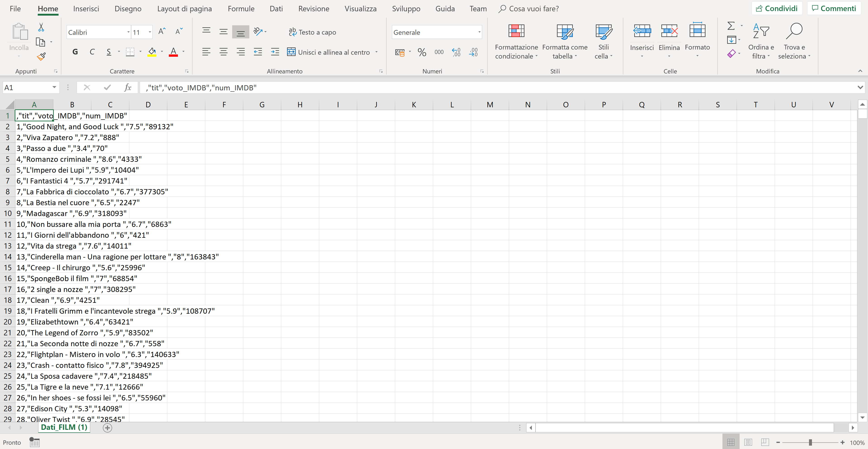Collapse the ribbon with the caret
The height and width of the screenshot is (449, 868).
[x=860, y=71]
